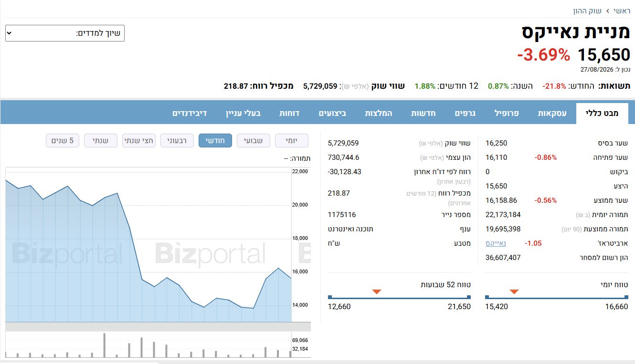Image resolution: width=635 pixels, height=364 pixels.
Task: Open the "עסקאות" tab
Action: 552,114
